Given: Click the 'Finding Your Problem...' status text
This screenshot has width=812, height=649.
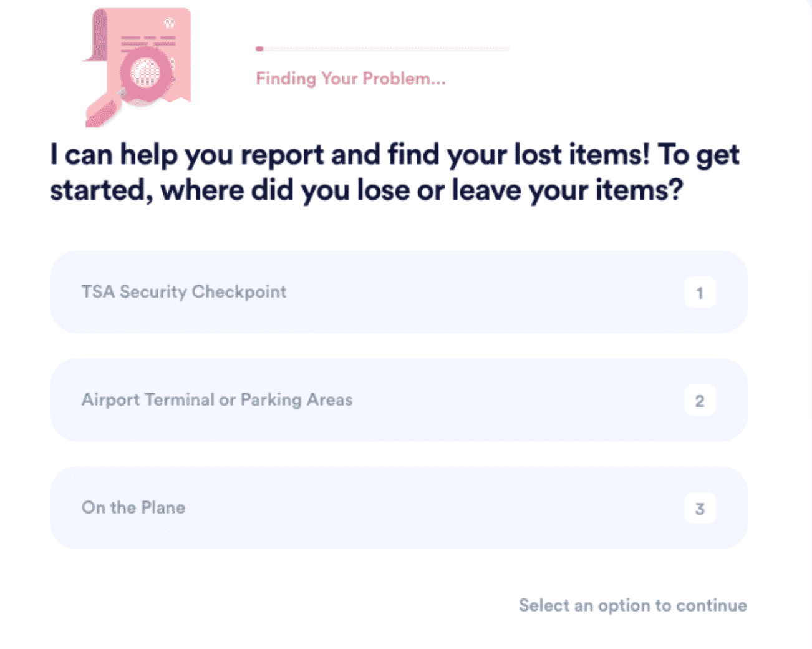Looking at the screenshot, I should (x=350, y=79).
